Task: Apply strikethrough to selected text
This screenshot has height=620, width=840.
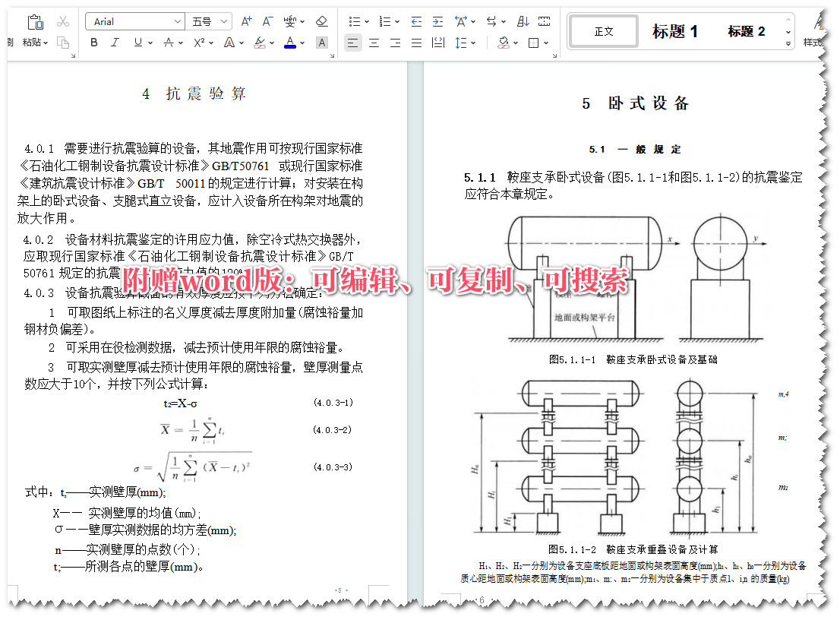Action: point(168,43)
